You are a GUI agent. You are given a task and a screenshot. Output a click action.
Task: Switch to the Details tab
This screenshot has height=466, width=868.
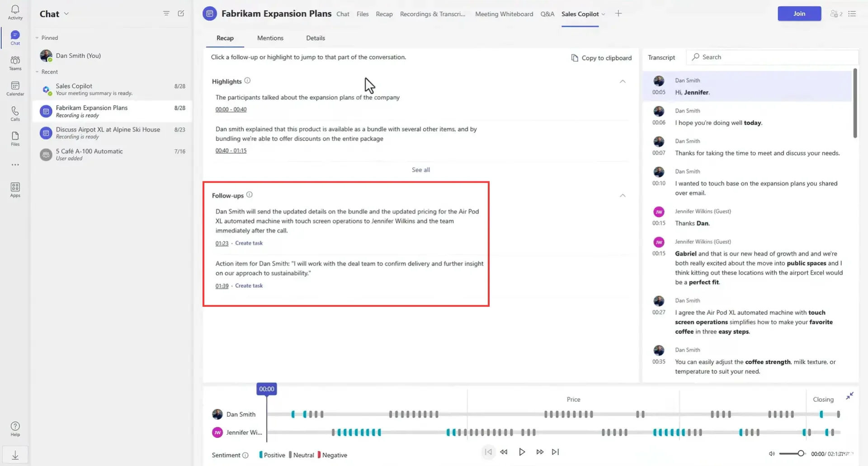pos(316,38)
